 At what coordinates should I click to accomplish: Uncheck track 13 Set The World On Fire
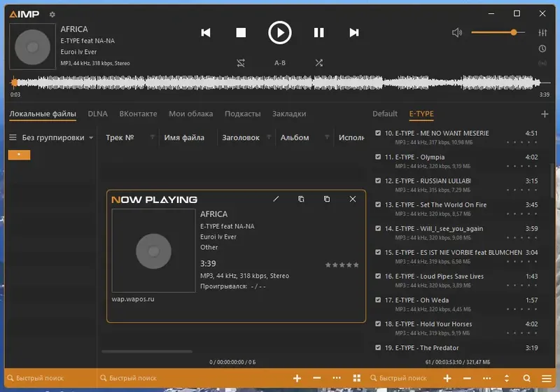point(378,204)
